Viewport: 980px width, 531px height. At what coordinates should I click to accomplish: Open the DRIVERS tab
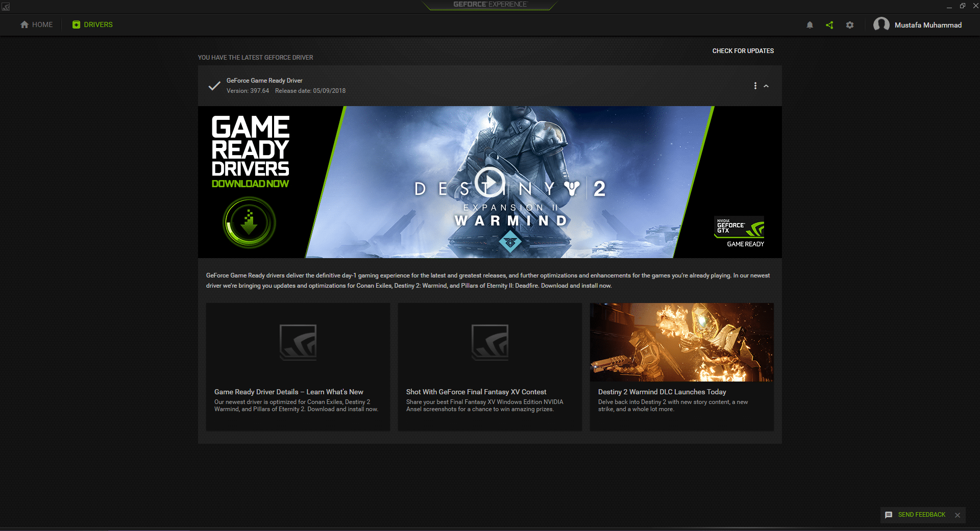coord(92,24)
